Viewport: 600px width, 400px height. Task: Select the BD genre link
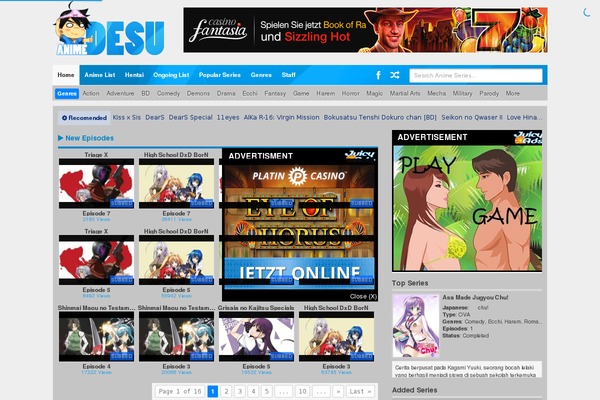coord(145,93)
